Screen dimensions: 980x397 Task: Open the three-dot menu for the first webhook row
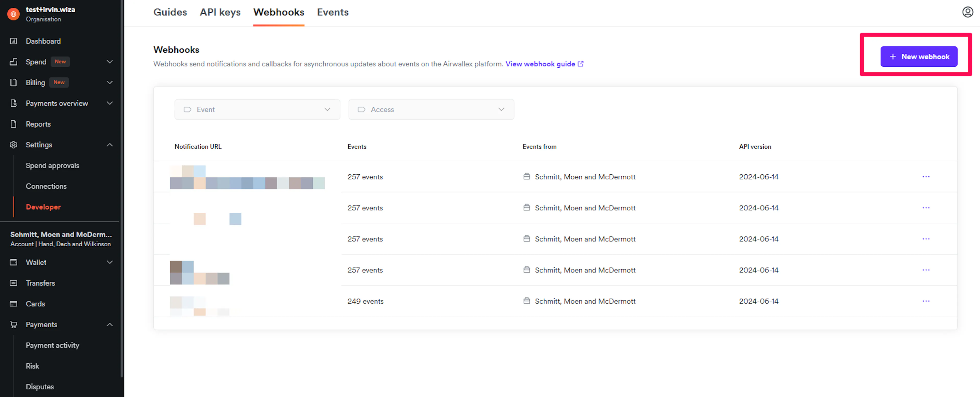pyautogui.click(x=926, y=177)
